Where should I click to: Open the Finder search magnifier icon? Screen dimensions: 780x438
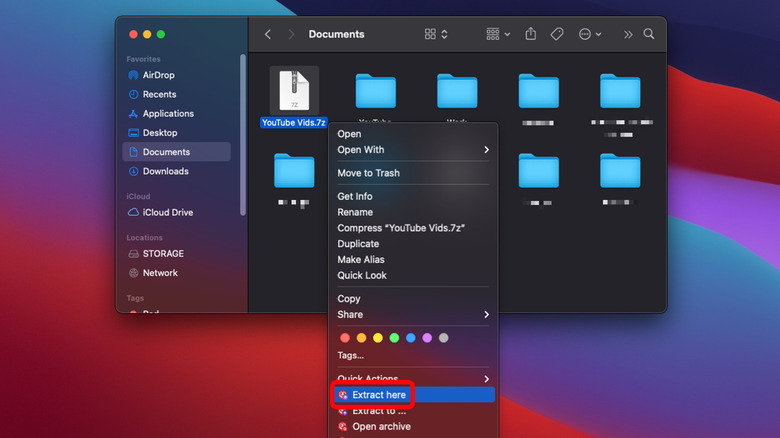point(649,34)
